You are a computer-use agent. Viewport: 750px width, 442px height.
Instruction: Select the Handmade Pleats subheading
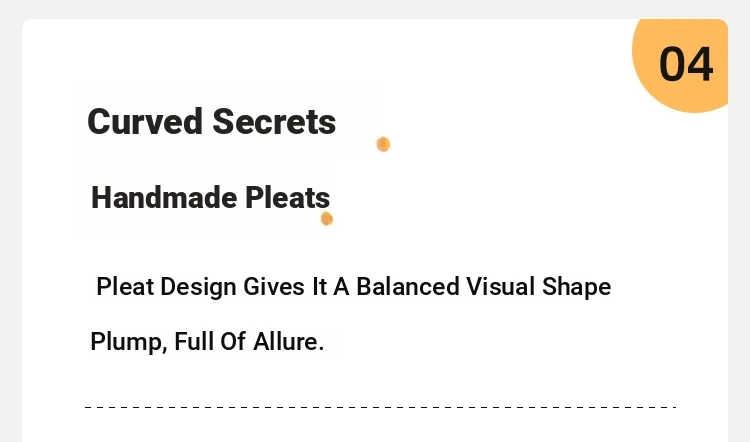tap(210, 198)
